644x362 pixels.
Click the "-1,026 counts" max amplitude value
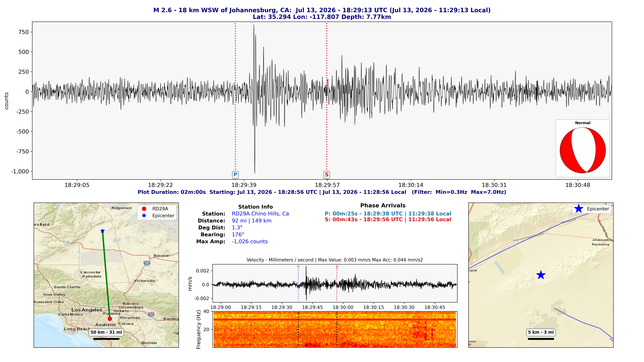[250, 242]
